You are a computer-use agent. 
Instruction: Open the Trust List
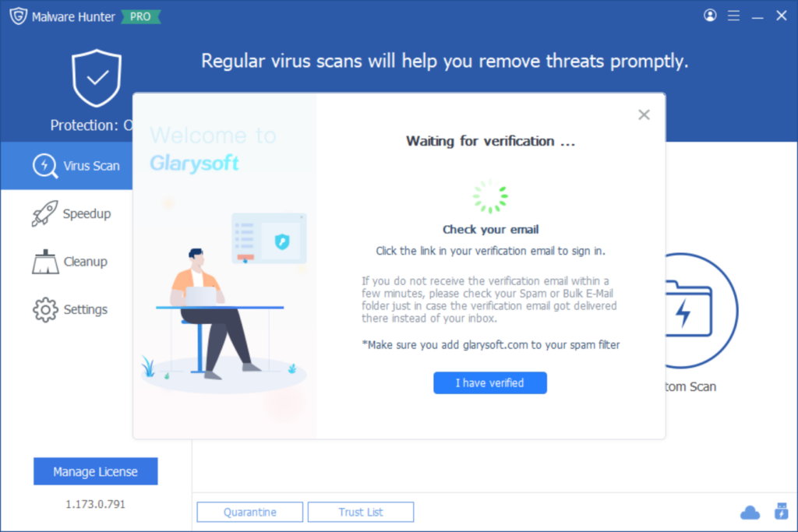click(x=361, y=513)
